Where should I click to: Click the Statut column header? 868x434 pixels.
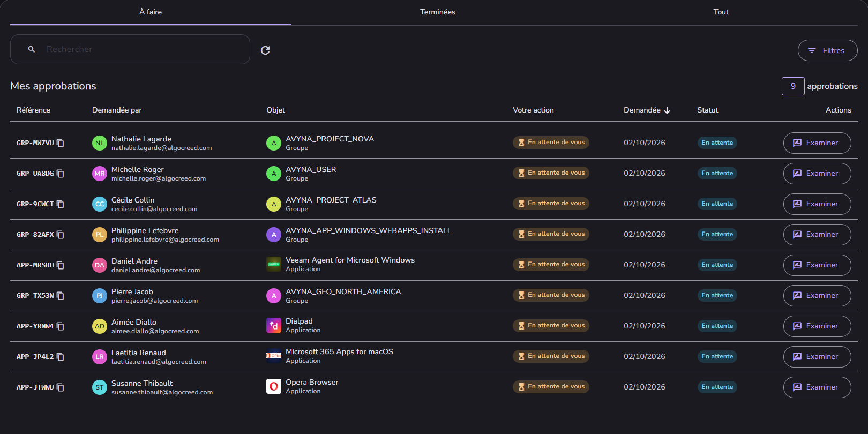(707, 110)
